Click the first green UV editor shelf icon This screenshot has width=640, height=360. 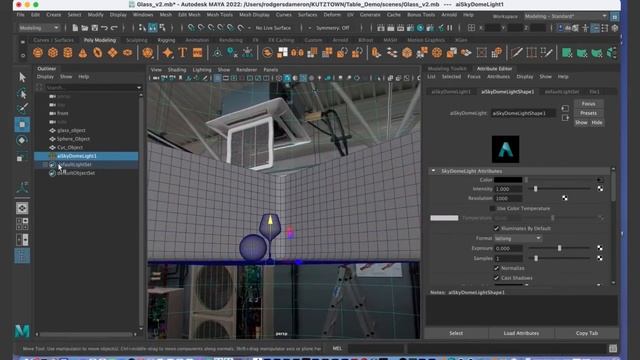point(567,53)
